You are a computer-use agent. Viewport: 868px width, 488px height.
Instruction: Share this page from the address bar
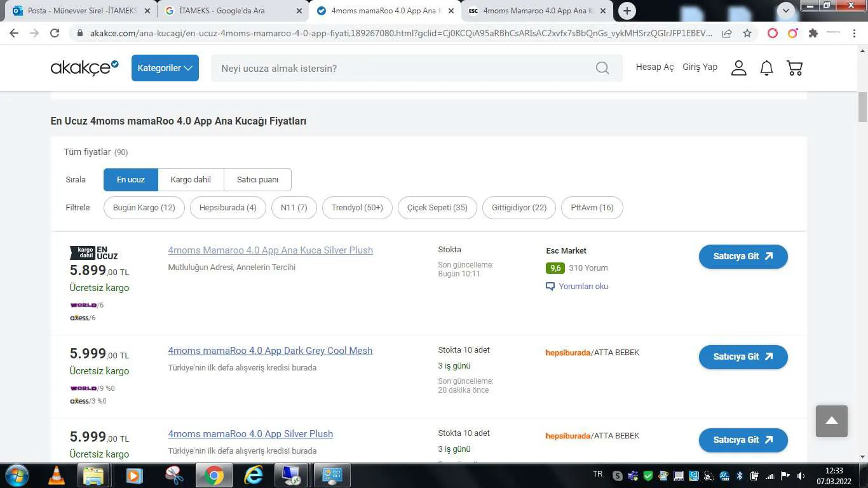(x=727, y=33)
